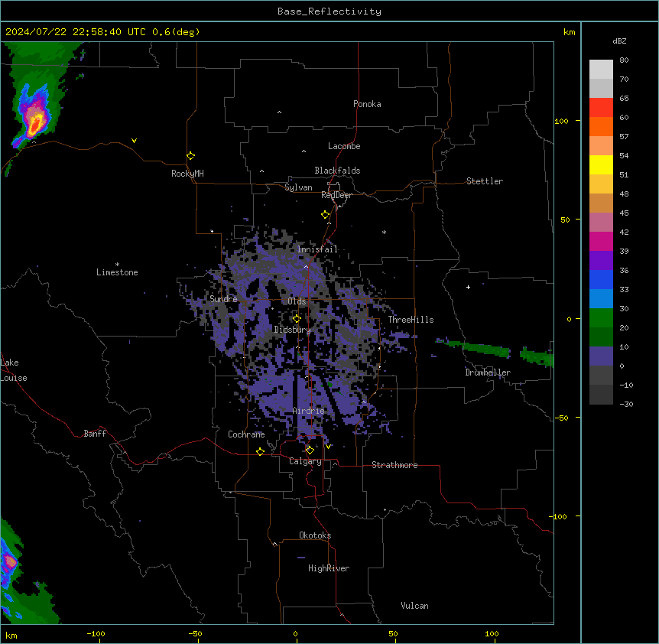Pick the blue 33-36 dBZ legend swatch
The height and width of the screenshot is (644, 659).
601,279
